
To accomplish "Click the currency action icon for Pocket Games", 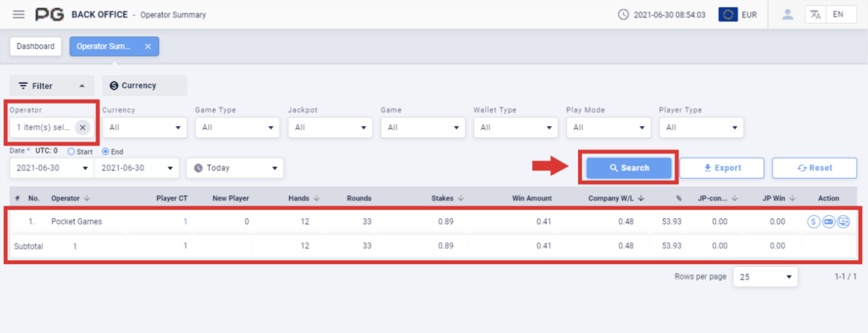I will coord(813,221).
